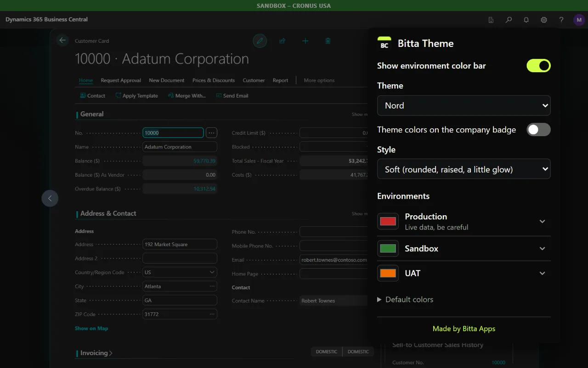Viewport: 588px width, 368px height.
Task: Click the pencil edit icon
Action: click(260, 41)
